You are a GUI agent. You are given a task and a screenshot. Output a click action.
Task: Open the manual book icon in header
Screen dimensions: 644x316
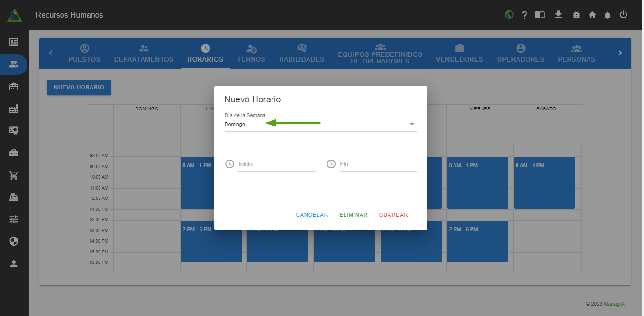pyautogui.click(x=540, y=15)
